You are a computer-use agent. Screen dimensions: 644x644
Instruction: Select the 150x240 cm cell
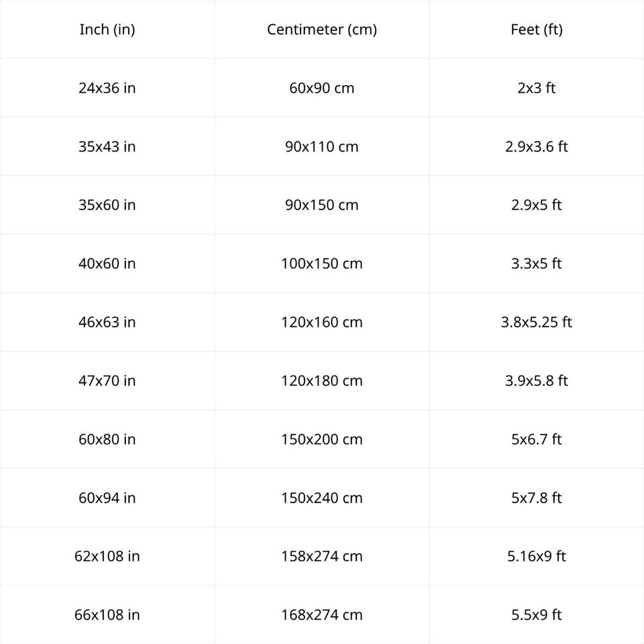click(322, 498)
